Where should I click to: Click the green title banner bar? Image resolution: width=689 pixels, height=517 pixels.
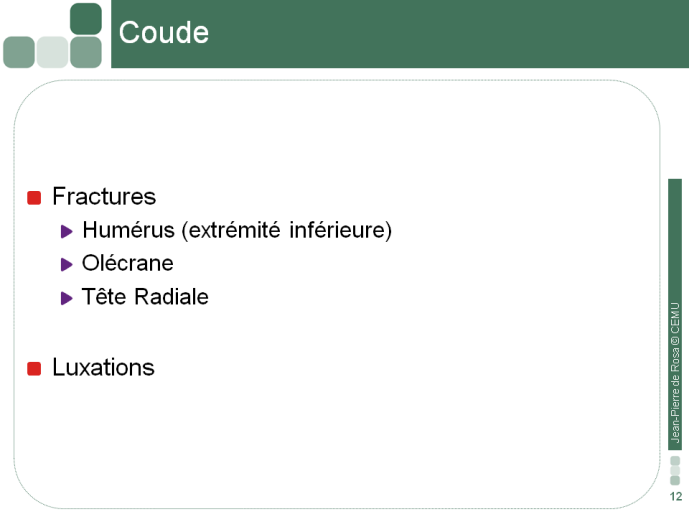tap(400, 34)
